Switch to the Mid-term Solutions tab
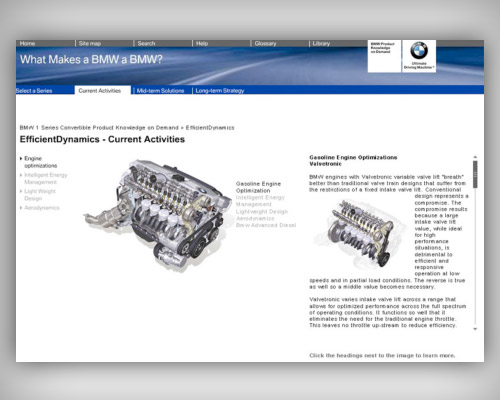This screenshot has height=400, width=500. pyautogui.click(x=160, y=90)
